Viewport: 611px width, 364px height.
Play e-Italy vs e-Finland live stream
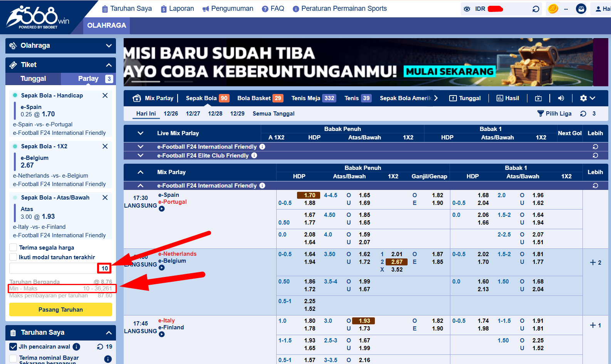[x=162, y=334]
